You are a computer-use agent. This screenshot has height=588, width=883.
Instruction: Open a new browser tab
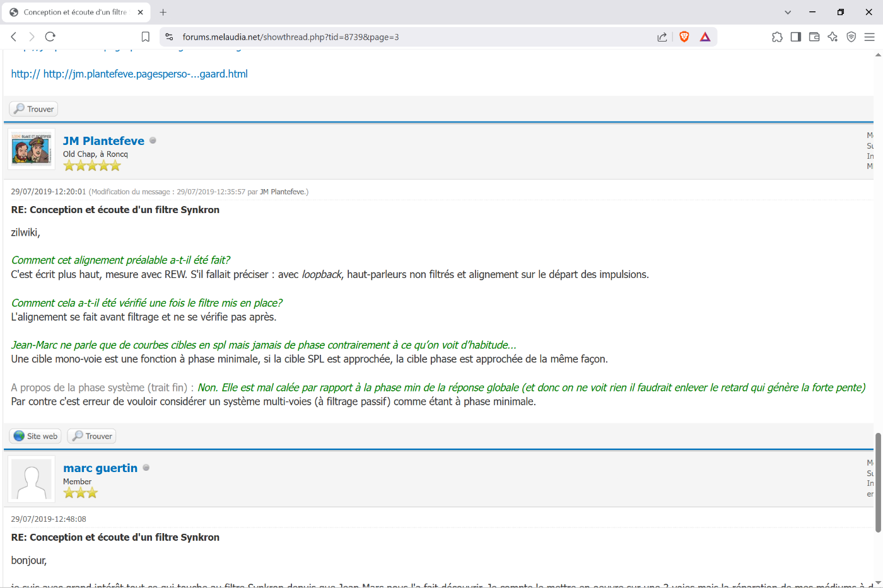click(163, 12)
